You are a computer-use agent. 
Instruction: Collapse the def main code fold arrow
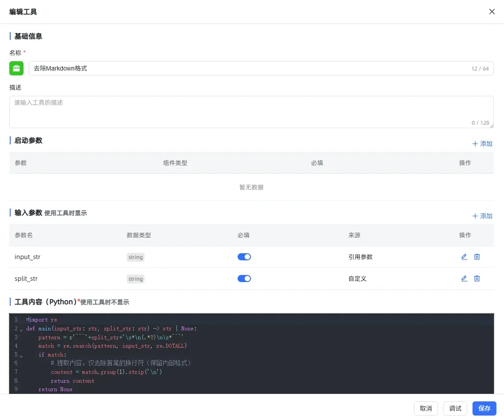click(21, 330)
